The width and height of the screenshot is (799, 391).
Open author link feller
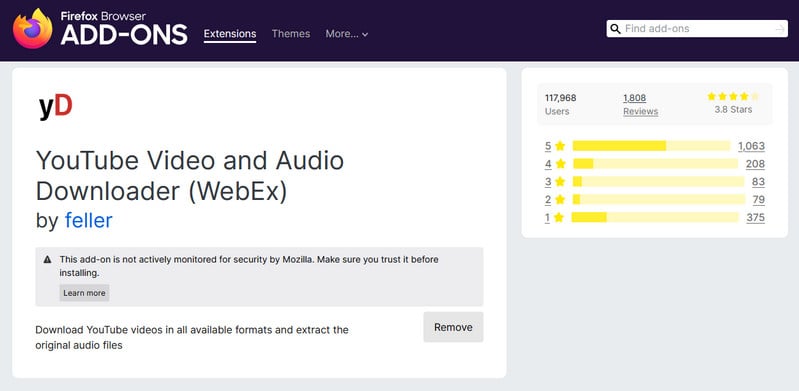[89, 220]
